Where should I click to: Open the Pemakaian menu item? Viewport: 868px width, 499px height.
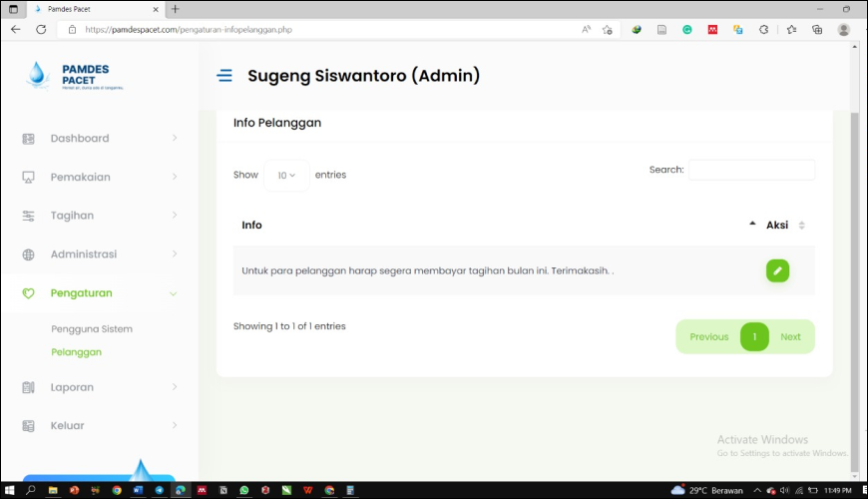pos(100,178)
